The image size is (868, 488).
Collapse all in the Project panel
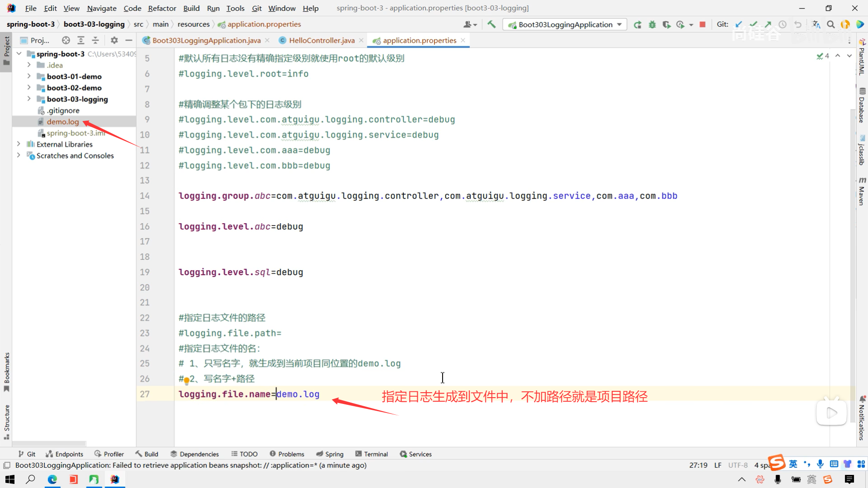point(95,40)
